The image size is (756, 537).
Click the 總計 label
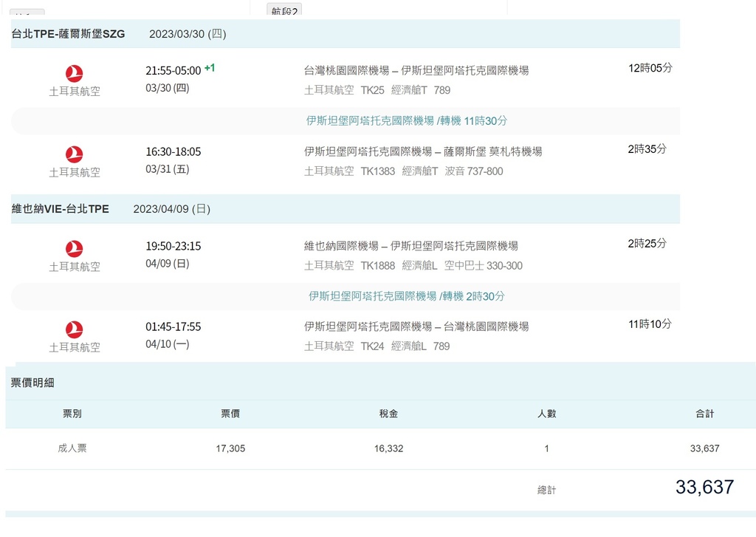coord(546,490)
